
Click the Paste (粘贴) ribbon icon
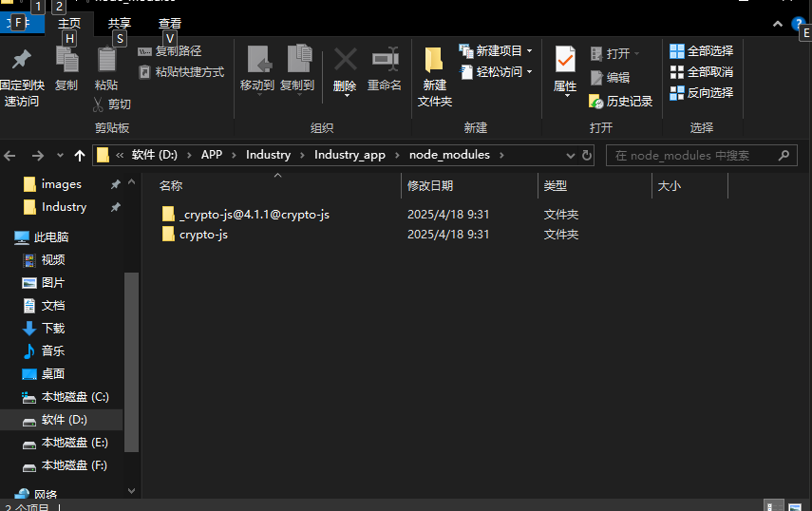click(106, 62)
